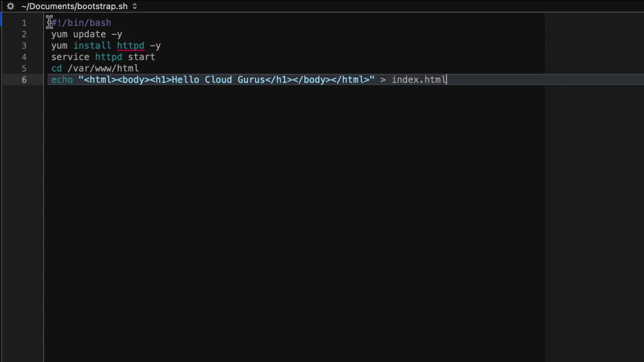Click line number 3 in gutter
The image size is (644, 362).
pos(24,46)
